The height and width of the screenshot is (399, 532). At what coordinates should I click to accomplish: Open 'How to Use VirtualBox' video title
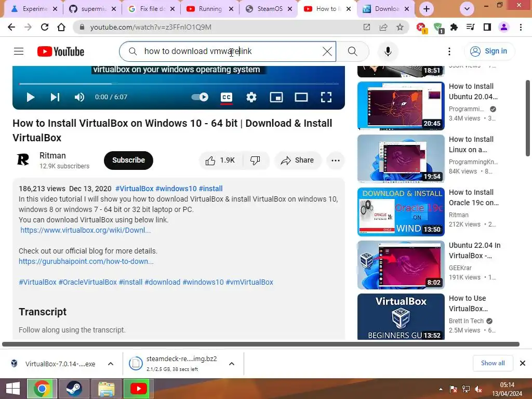tap(468, 303)
